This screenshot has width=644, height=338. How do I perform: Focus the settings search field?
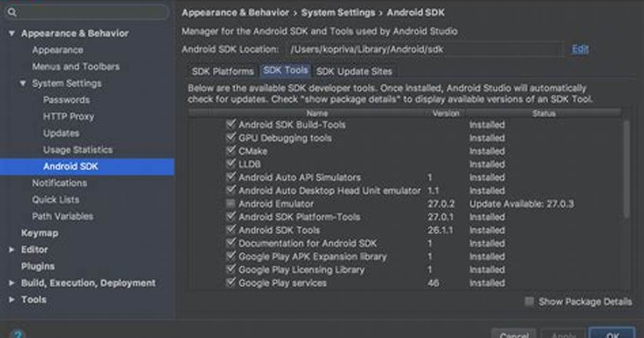click(87, 12)
